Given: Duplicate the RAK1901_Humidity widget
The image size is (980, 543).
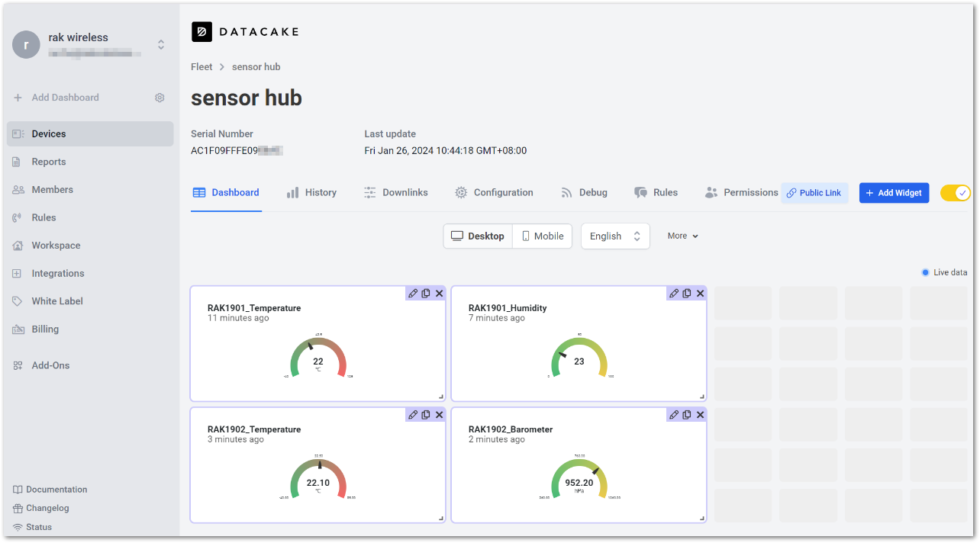Looking at the screenshot, I should coord(687,293).
